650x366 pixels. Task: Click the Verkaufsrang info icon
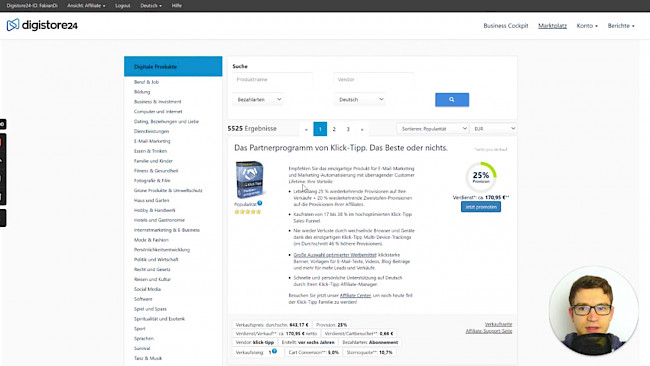coord(274,351)
